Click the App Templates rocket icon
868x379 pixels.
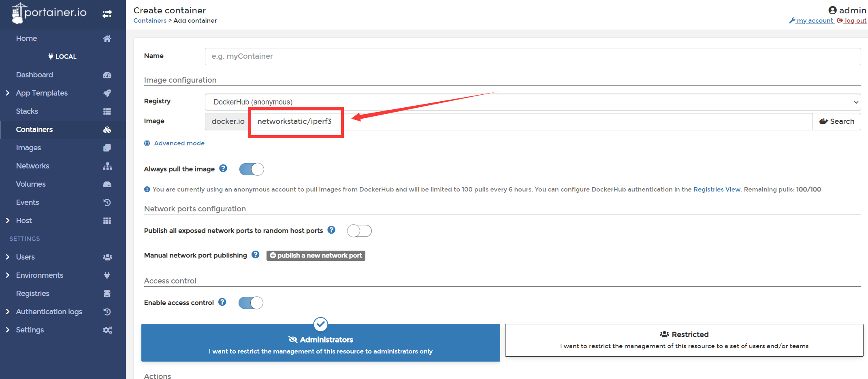click(107, 93)
